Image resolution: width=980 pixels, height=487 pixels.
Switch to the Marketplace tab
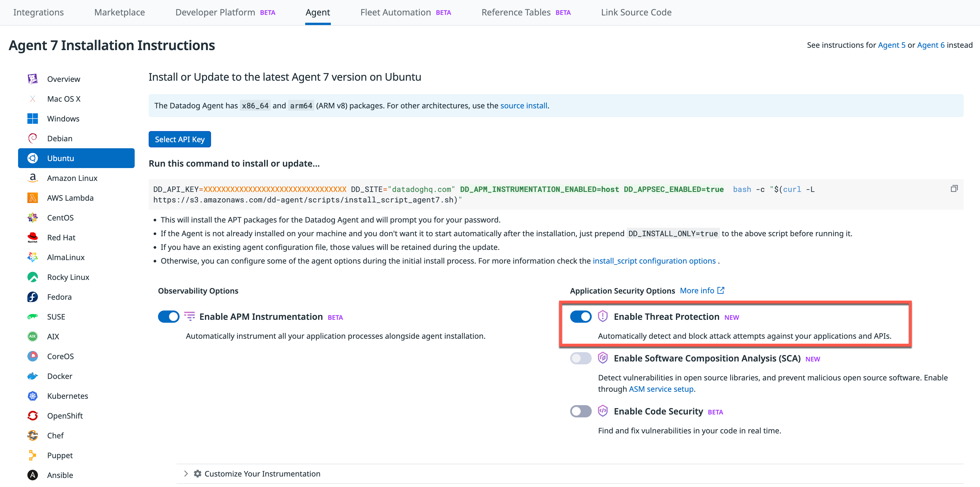pos(120,12)
